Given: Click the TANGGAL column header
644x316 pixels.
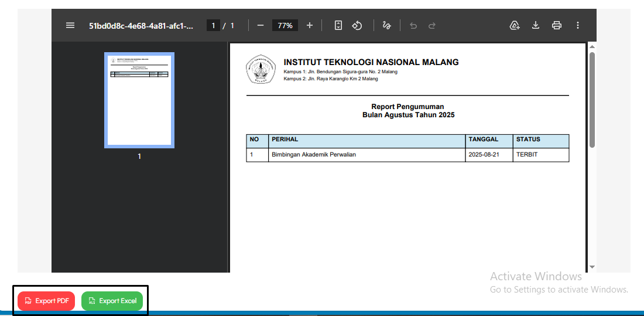Looking at the screenshot, I should click(489, 141).
